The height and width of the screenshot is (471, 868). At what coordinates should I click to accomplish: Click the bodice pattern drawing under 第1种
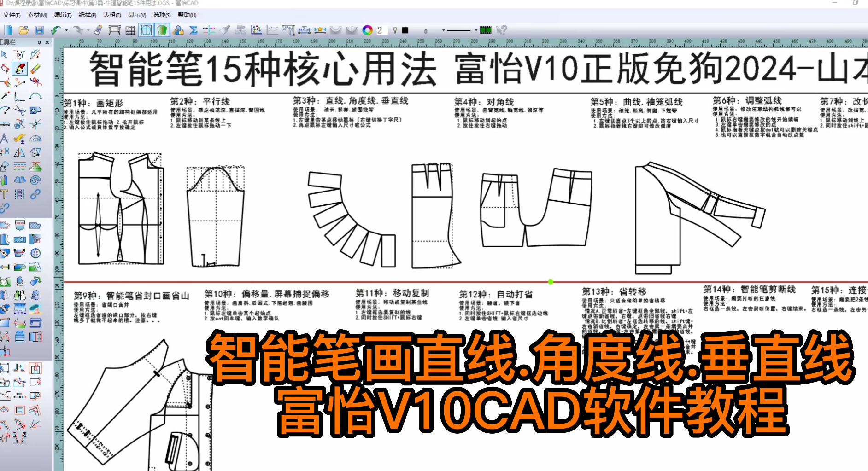121,209
